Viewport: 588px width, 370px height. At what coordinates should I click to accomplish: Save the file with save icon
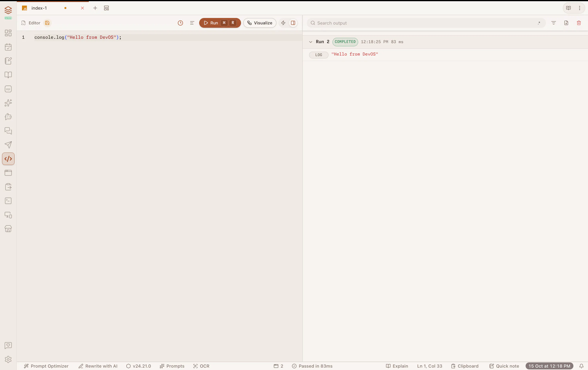(47, 23)
